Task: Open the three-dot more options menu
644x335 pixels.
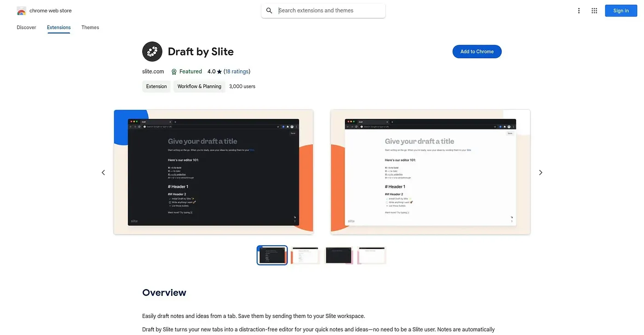Action: click(579, 11)
